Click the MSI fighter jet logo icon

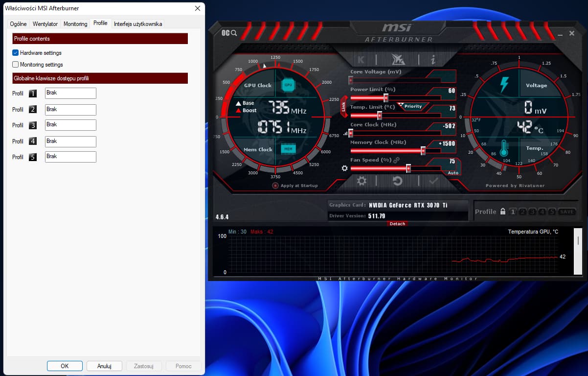398,60
